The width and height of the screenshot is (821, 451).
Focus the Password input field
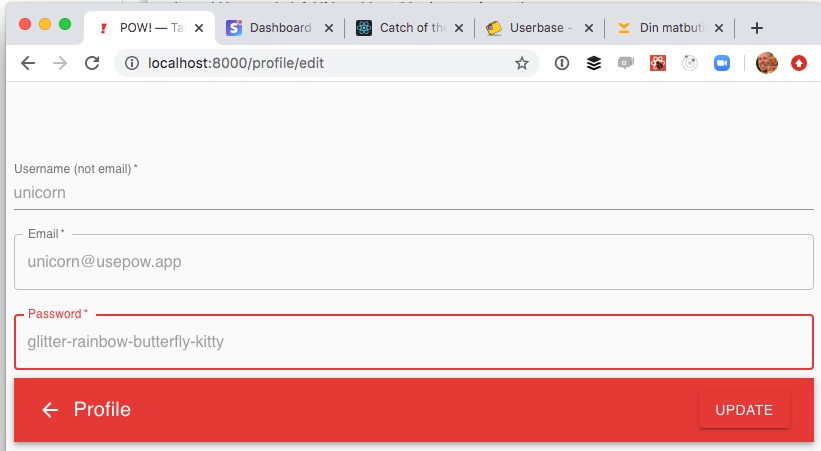pos(414,342)
